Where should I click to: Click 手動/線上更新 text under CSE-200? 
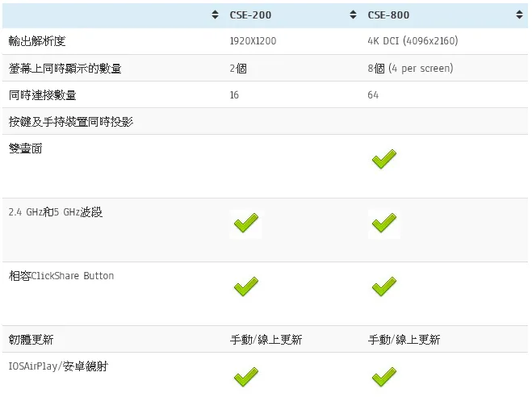[x=266, y=340]
